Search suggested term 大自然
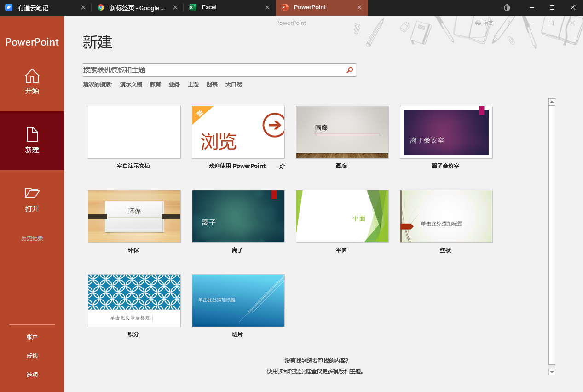The width and height of the screenshot is (583, 392). 234,85
